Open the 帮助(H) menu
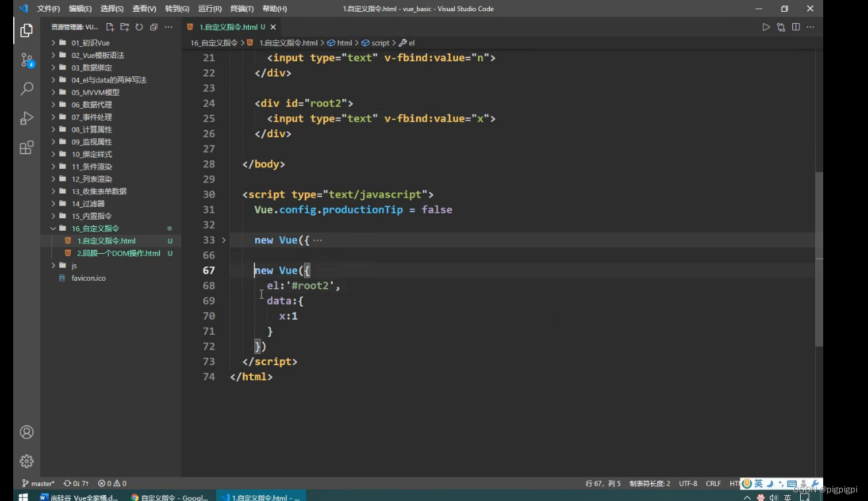The height and width of the screenshot is (501, 868). (x=275, y=9)
